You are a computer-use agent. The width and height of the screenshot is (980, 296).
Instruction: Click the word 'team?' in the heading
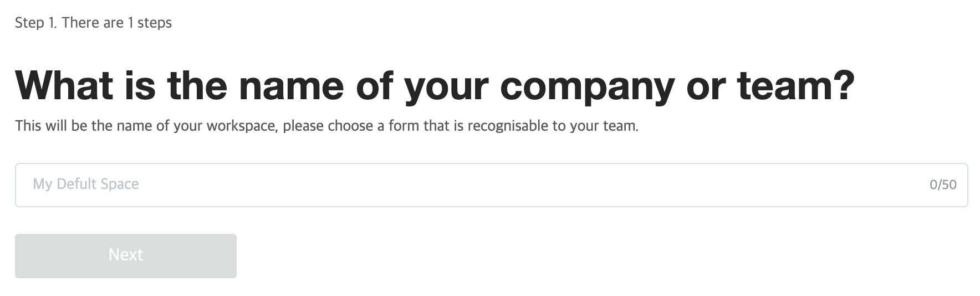pos(795,86)
